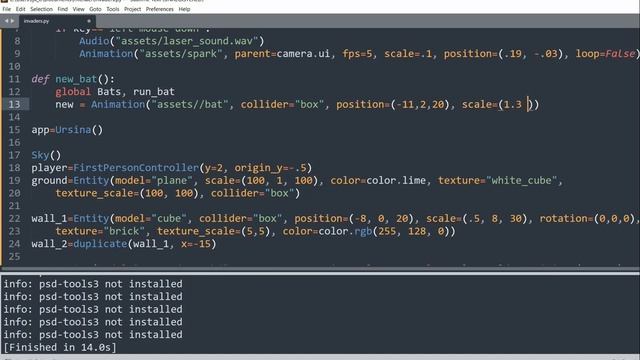Click the next tab arrow

[12, 21]
